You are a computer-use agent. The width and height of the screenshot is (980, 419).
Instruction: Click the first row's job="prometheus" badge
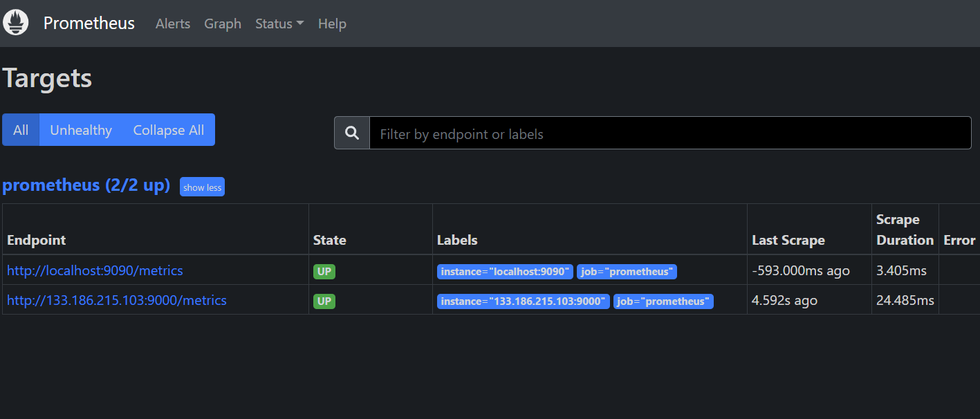click(627, 272)
